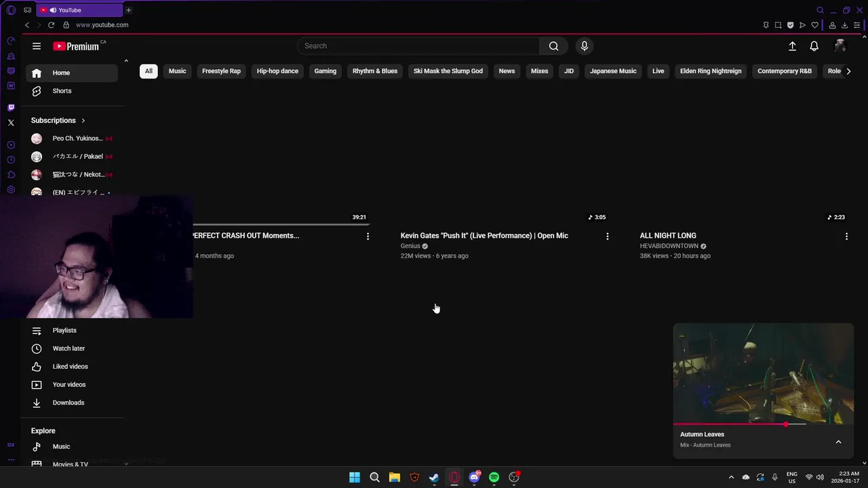Screen dimensions: 868x488
Task: Expand the Subscriptions section arrow
Action: click(x=83, y=121)
